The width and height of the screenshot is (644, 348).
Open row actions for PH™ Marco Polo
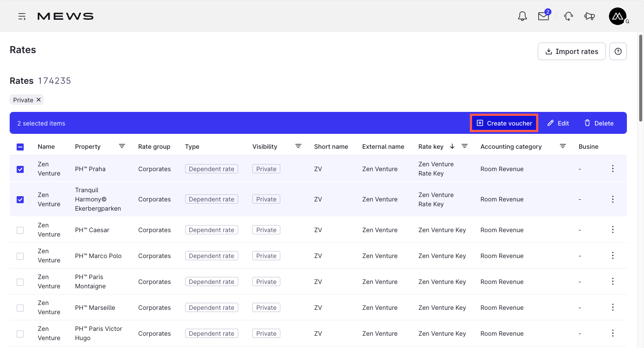click(613, 255)
